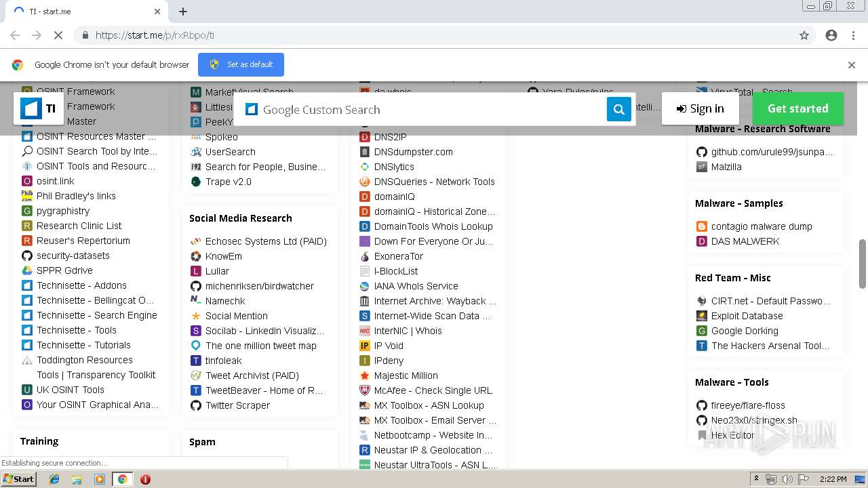Click the green Get started button
The width and height of the screenshot is (868, 488).
(797, 108)
